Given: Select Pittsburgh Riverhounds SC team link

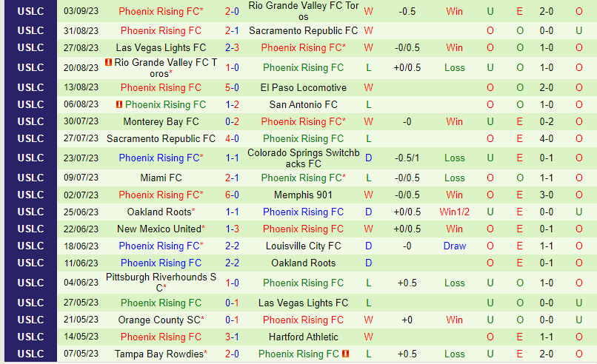Looking at the screenshot, I should pos(161,283).
